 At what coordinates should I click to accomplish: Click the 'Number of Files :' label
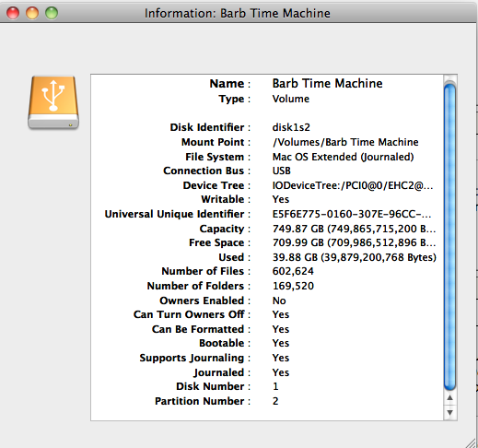206,271
